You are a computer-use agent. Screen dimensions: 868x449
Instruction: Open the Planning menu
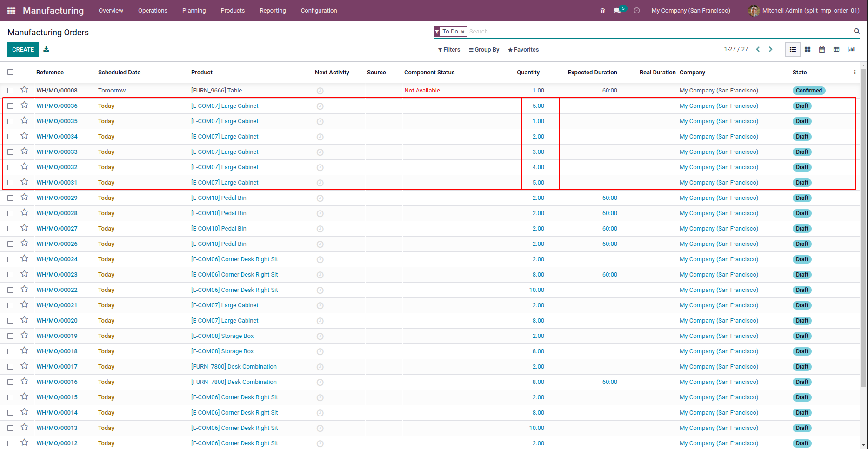point(194,11)
